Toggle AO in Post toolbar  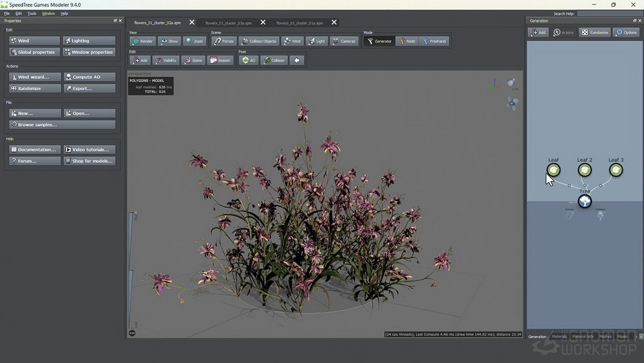click(249, 61)
